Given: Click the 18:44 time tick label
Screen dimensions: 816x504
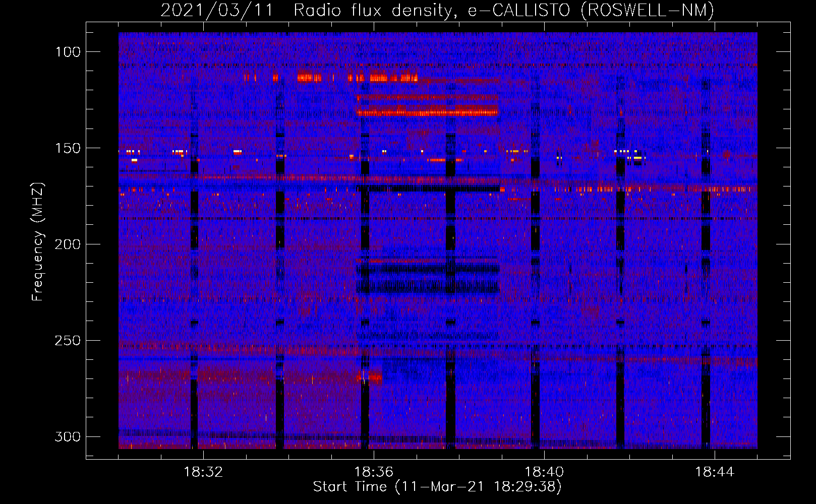Looking at the screenshot, I should [x=715, y=472].
